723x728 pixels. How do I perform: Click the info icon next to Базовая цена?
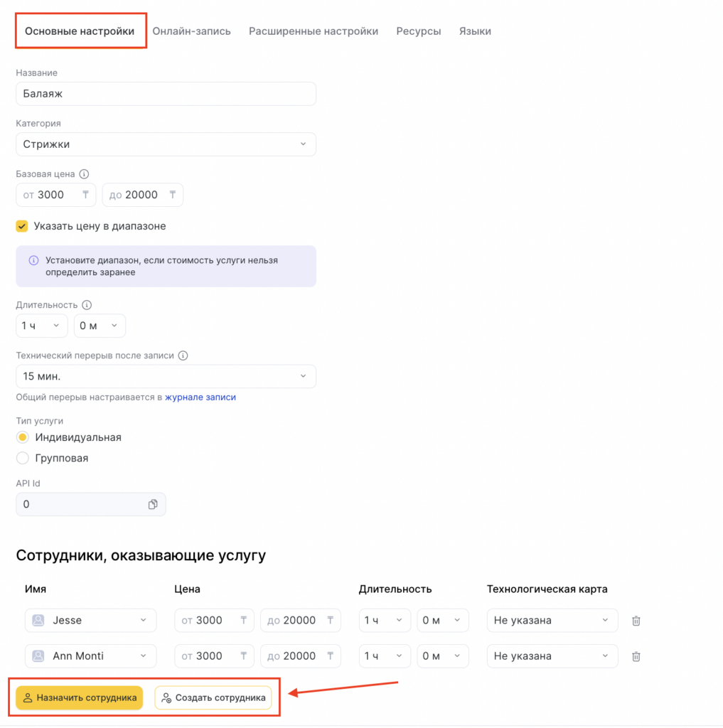[84, 174]
